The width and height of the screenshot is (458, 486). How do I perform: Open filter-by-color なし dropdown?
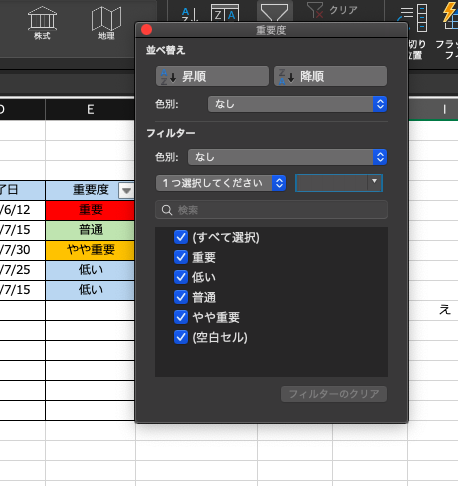(x=287, y=157)
